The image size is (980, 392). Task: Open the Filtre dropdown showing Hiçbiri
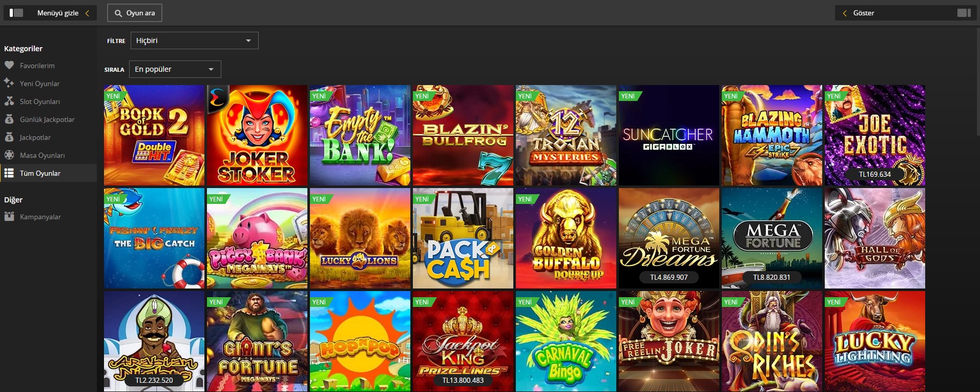[x=195, y=40]
